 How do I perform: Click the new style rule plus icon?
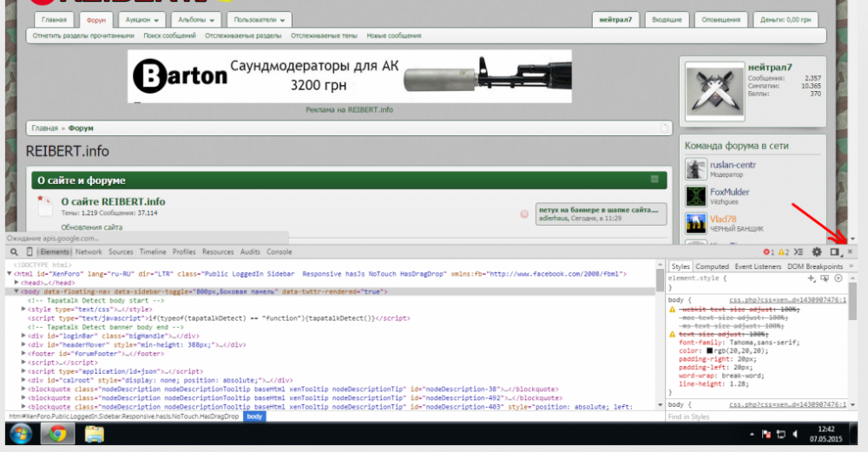point(812,278)
